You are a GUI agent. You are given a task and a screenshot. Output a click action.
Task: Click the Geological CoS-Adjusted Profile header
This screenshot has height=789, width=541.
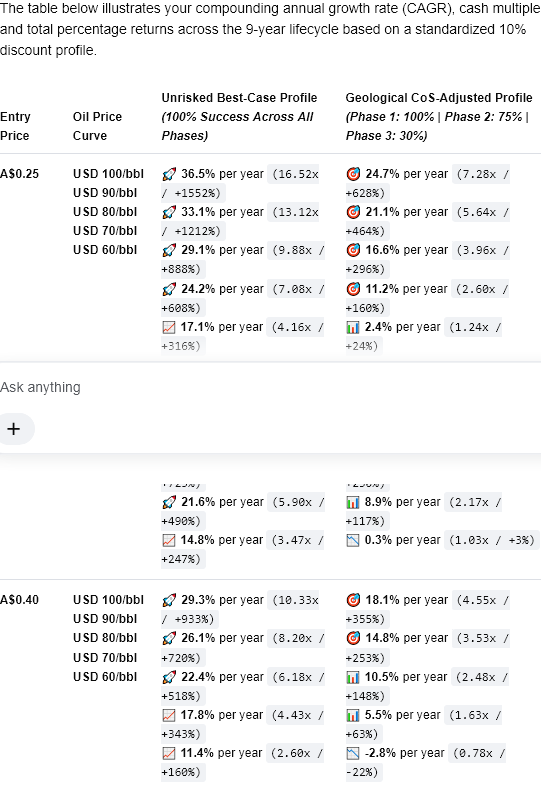[438, 116]
